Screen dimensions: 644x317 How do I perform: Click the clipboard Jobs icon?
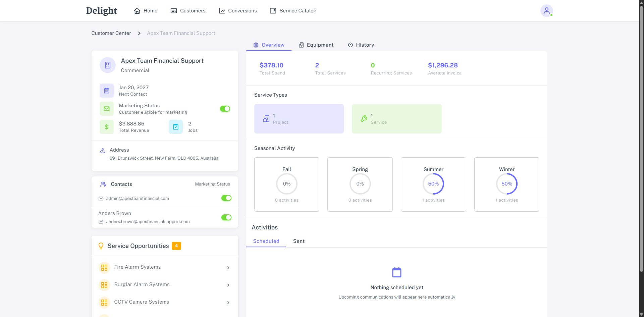(176, 127)
